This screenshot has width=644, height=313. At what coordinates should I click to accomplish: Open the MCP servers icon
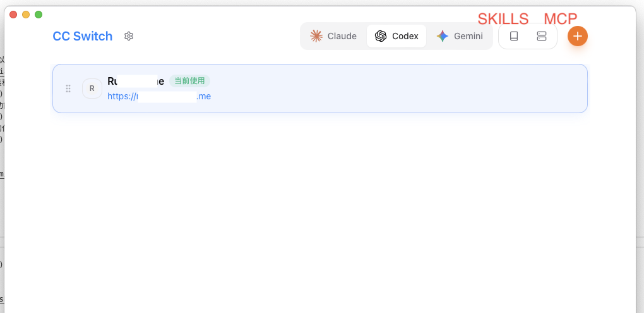[542, 36]
